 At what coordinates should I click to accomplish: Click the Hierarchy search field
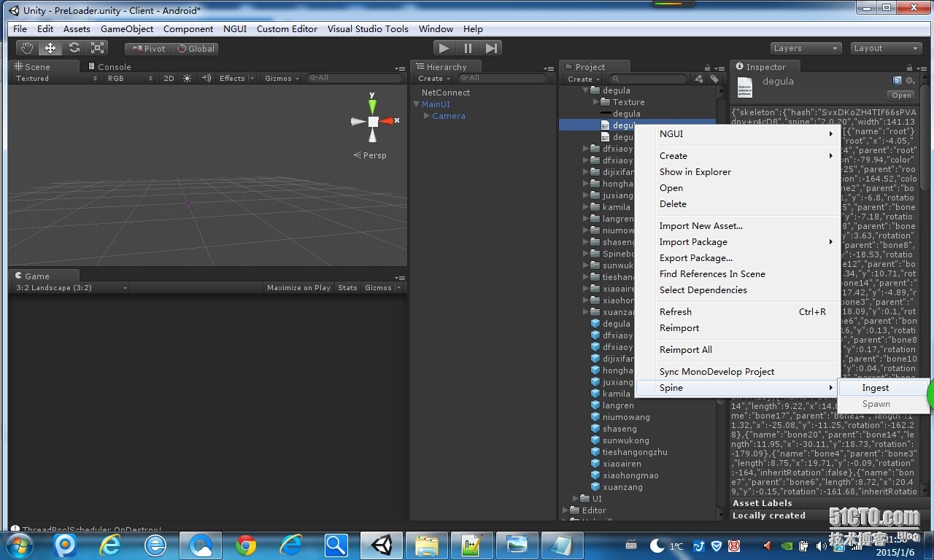click(501, 78)
